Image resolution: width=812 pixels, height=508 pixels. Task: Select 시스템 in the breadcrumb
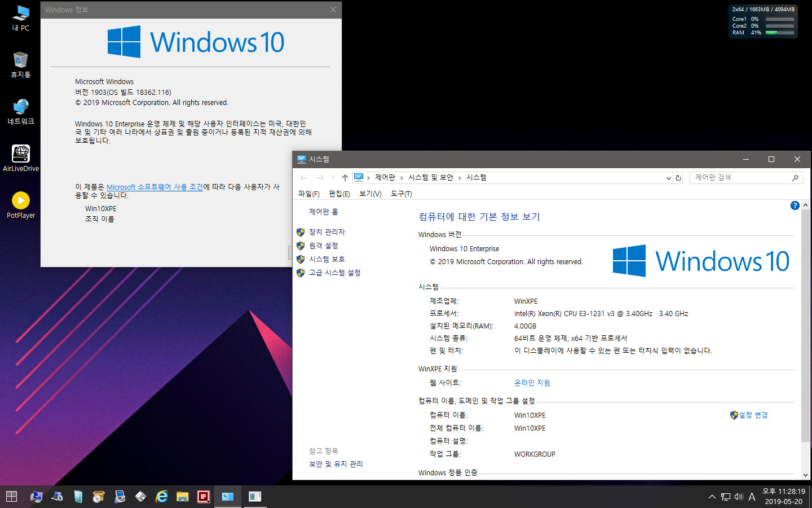pyautogui.click(x=476, y=178)
